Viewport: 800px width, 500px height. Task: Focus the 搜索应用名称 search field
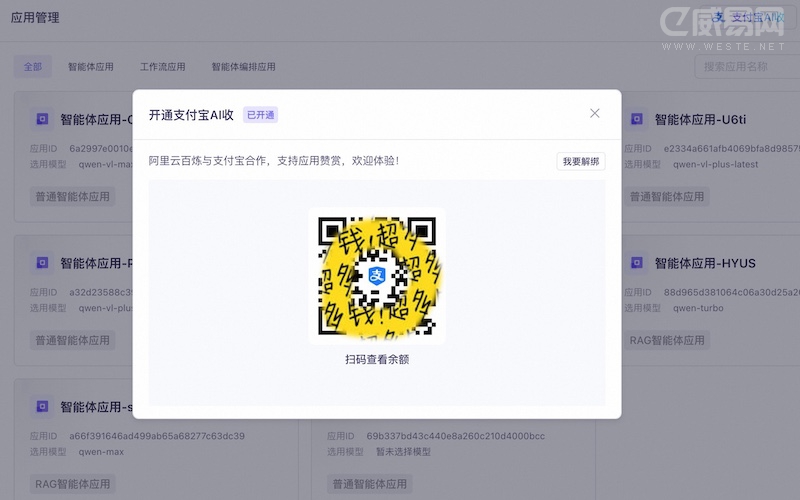745,67
